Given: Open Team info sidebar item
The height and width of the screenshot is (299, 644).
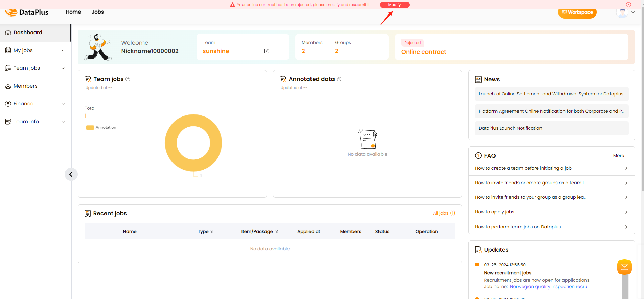Looking at the screenshot, I should tap(26, 122).
